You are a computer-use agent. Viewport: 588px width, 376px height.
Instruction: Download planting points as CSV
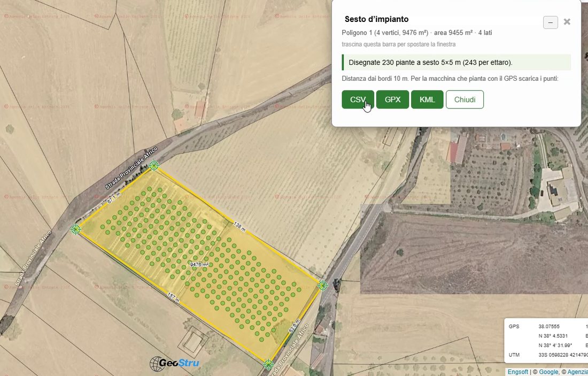click(x=358, y=99)
